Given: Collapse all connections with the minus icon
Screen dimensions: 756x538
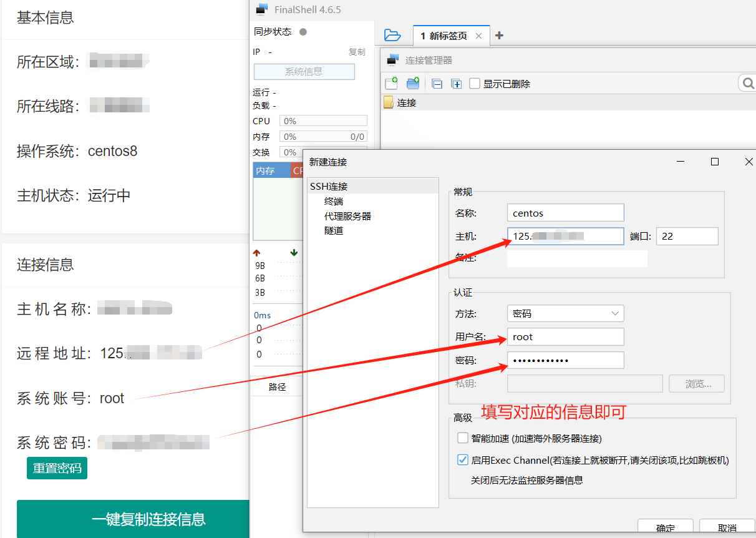Looking at the screenshot, I should [x=437, y=84].
